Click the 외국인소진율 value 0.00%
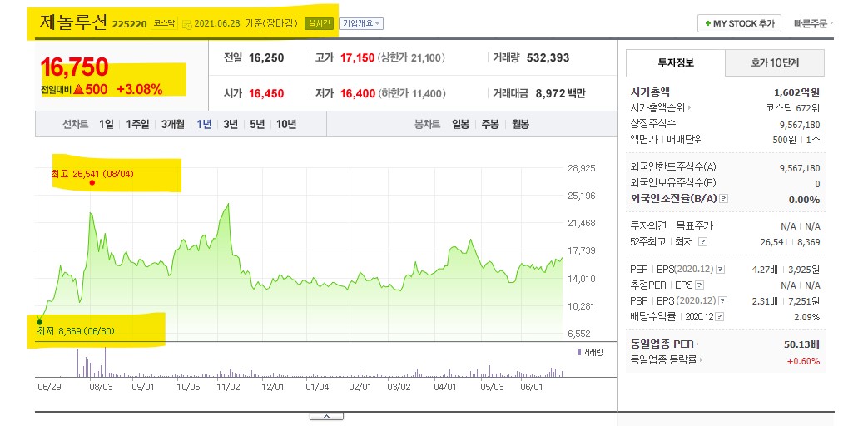The image size is (868, 426). tap(805, 199)
